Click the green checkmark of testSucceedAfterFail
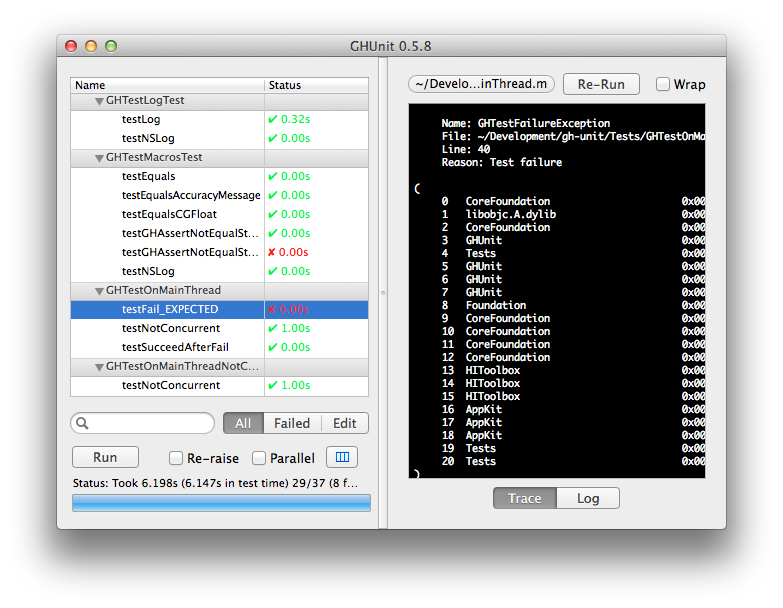783x608 pixels. click(x=273, y=347)
